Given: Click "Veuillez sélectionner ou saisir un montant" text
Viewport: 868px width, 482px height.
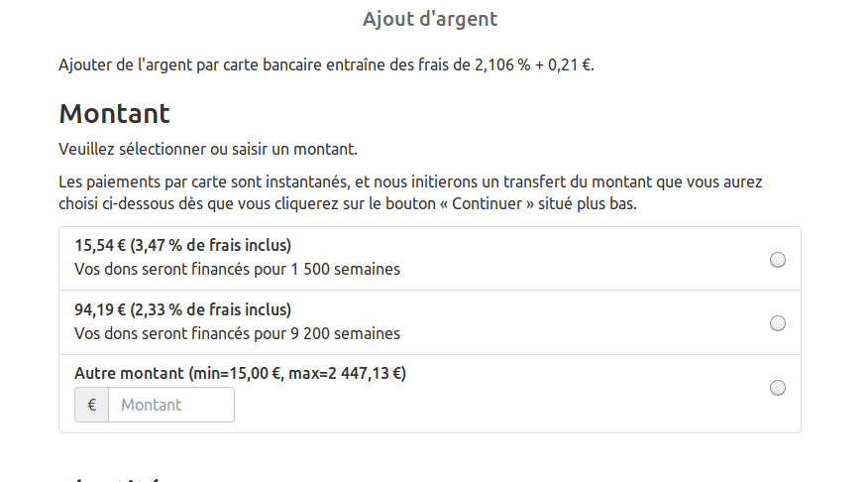Looking at the screenshot, I should (x=208, y=150).
